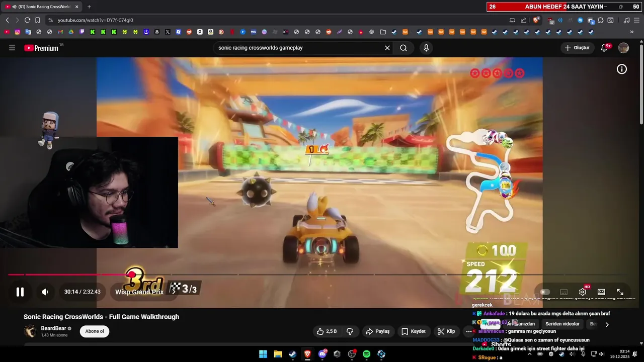Show hidden system tray icons
This screenshot has width=644, height=362.
click(x=530, y=354)
